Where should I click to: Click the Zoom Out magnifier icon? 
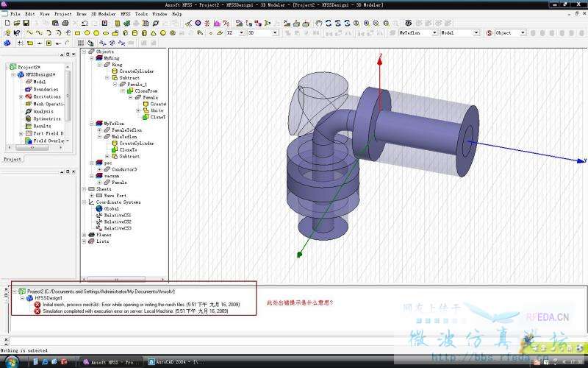(376, 23)
